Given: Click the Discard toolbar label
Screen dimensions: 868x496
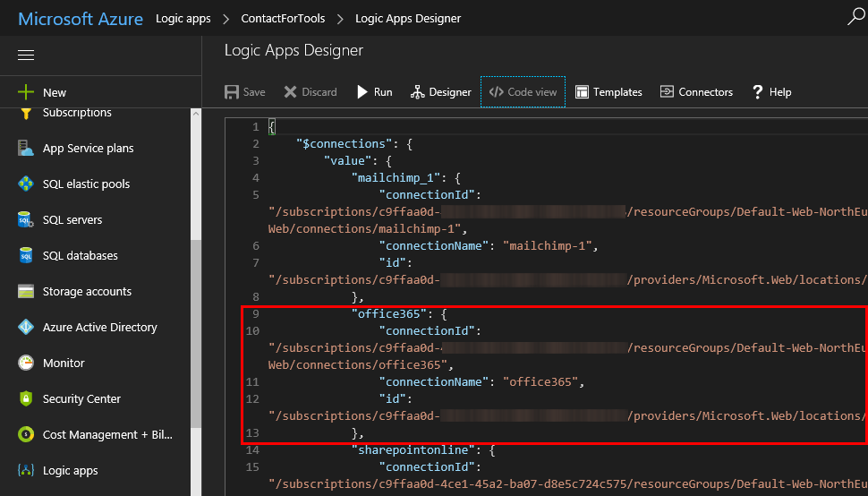Looking at the screenshot, I should 319,92.
